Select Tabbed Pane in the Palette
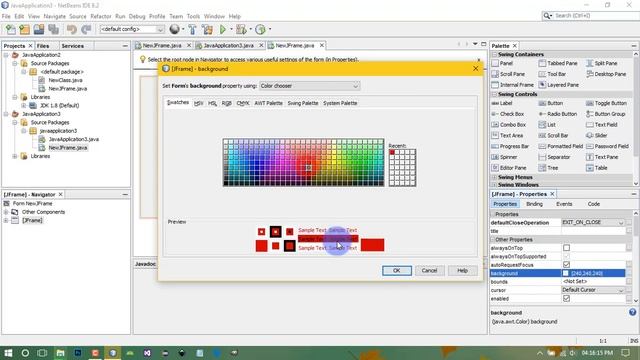Screen dimensions: 640x360 (x=558, y=63)
